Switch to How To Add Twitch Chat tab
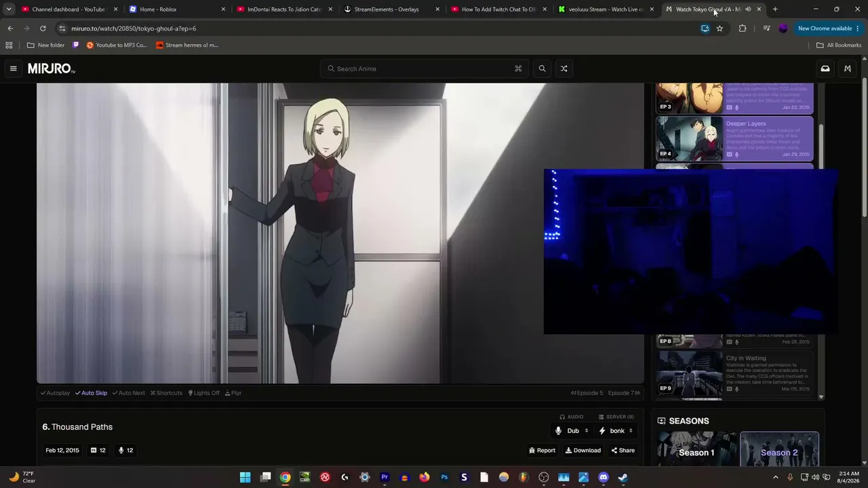868x488 pixels. point(498,9)
